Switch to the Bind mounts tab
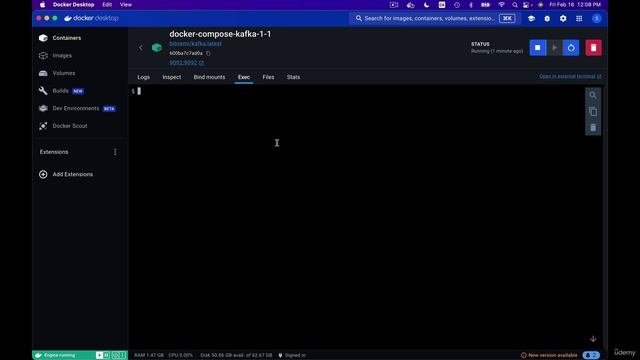 point(209,77)
